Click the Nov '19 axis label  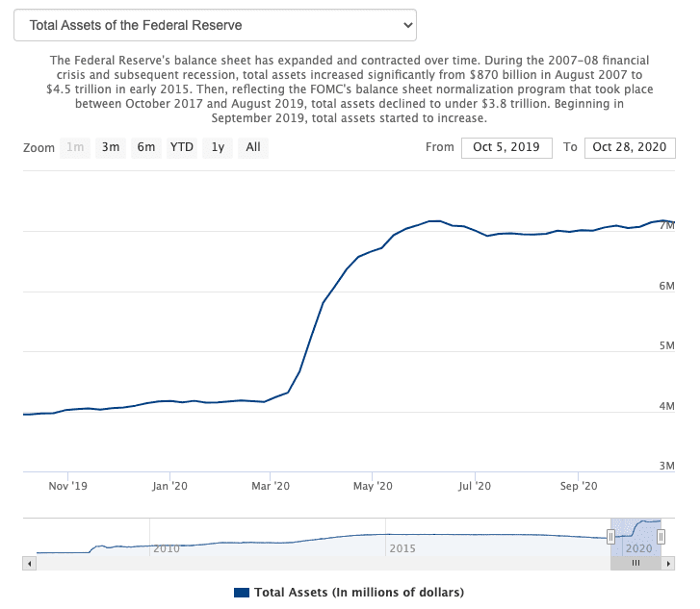pyautogui.click(x=67, y=486)
